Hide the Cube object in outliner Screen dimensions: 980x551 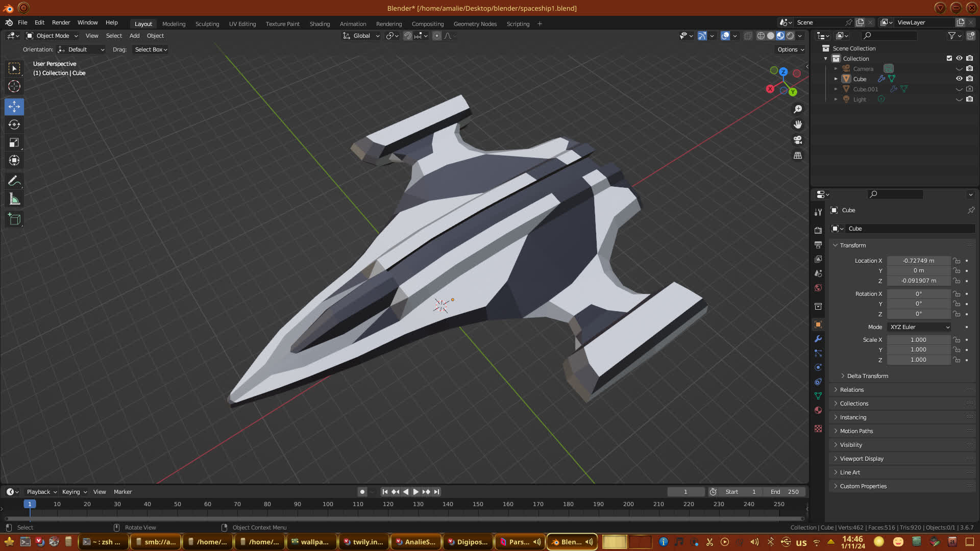tap(959, 79)
